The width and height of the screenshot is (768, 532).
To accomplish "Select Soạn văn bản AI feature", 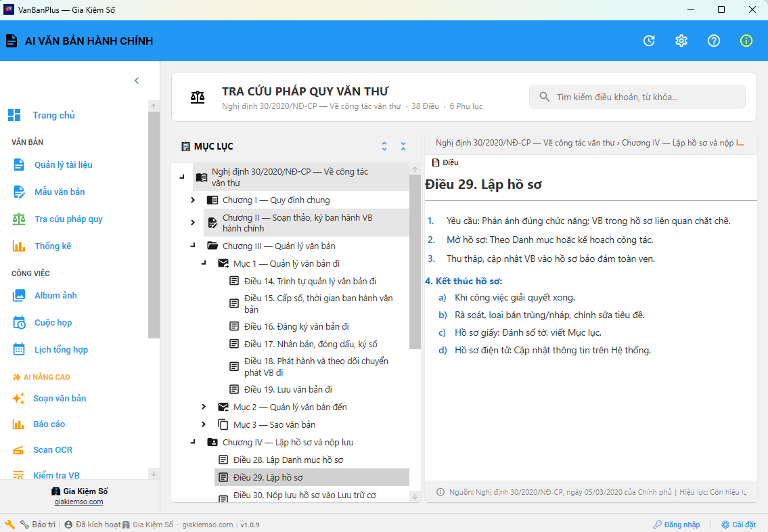I will click(x=60, y=398).
